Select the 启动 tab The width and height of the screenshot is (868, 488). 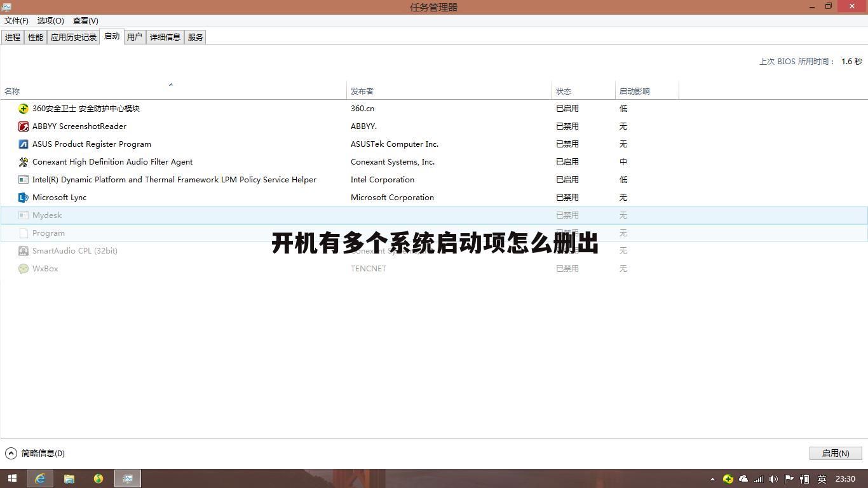(x=112, y=36)
